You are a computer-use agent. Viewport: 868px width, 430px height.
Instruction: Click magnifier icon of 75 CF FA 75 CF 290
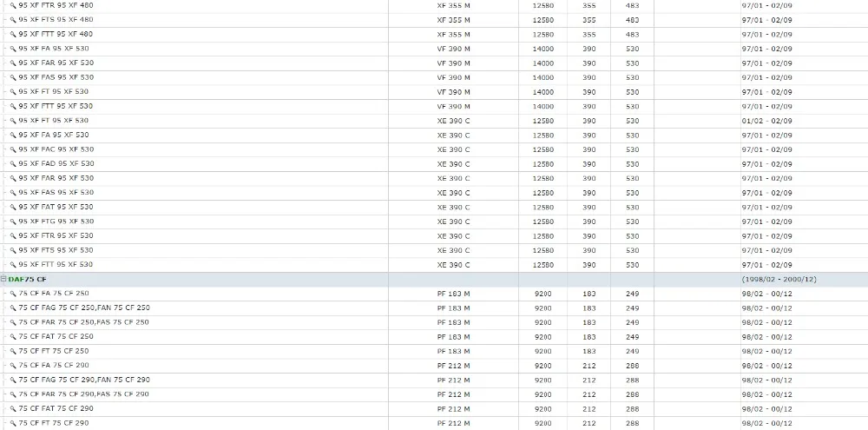tap(13, 365)
